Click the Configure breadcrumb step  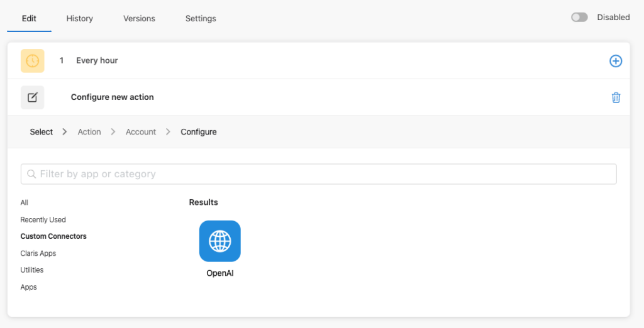click(199, 132)
